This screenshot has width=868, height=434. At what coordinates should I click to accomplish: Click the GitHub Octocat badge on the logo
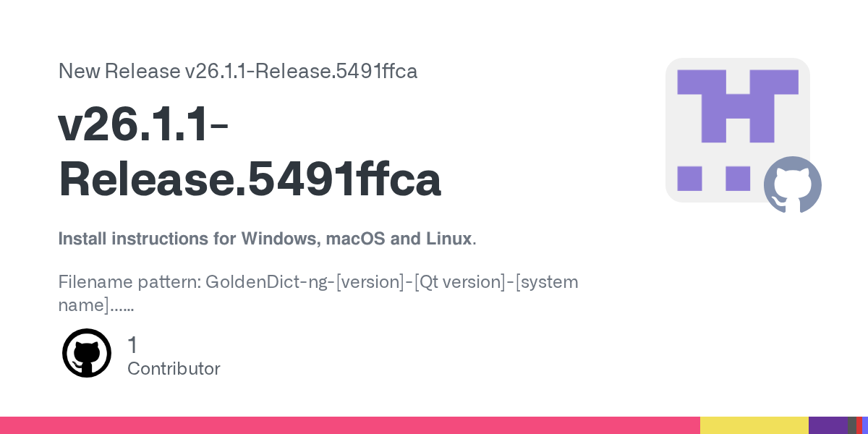(792, 184)
